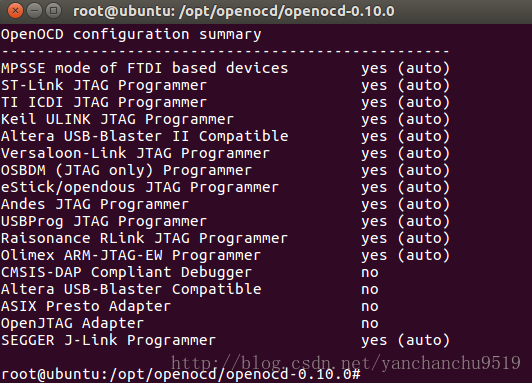Click the TI ICDI JTAG Programmer line
532x383 pixels.
[x=226, y=102]
